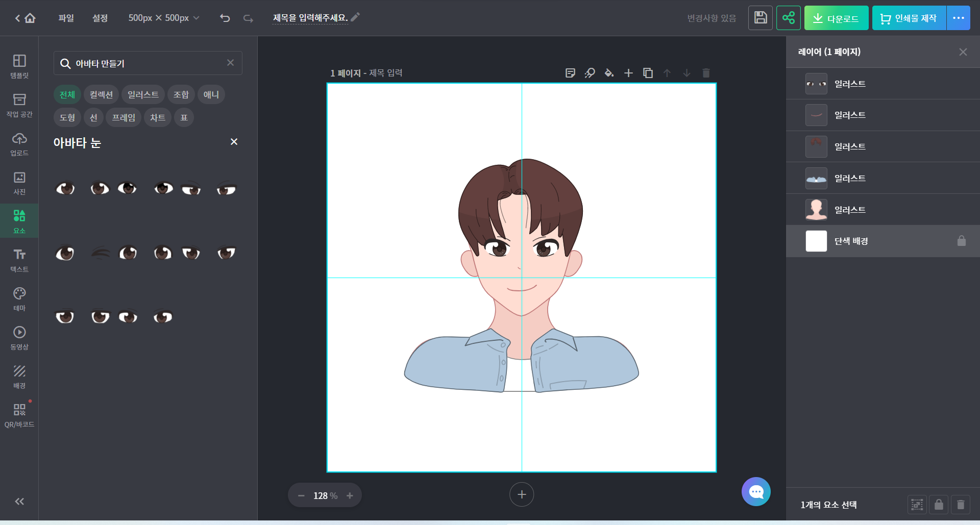Clear the search query with X
The image size is (980, 525).
click(x=231, y=63)
